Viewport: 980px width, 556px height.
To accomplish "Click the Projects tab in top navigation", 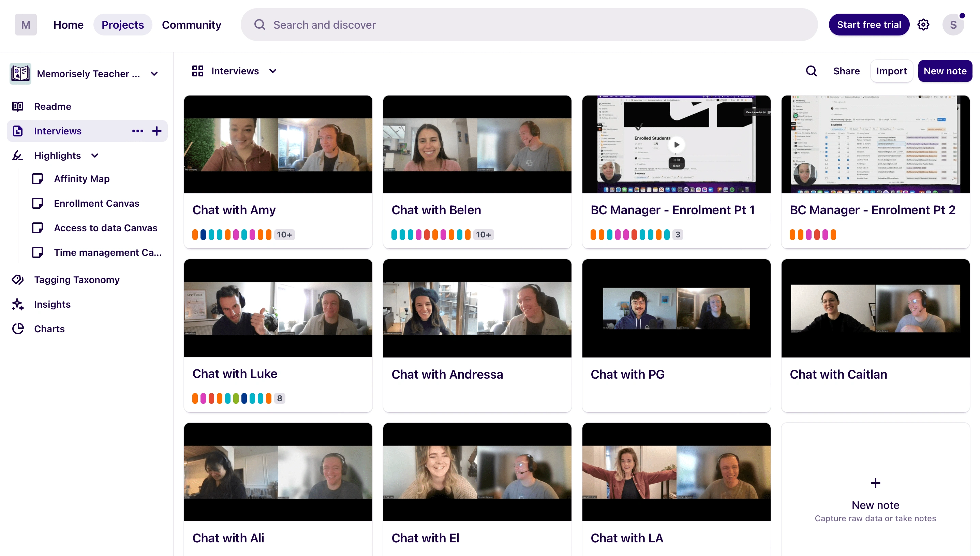I will 122,25.
